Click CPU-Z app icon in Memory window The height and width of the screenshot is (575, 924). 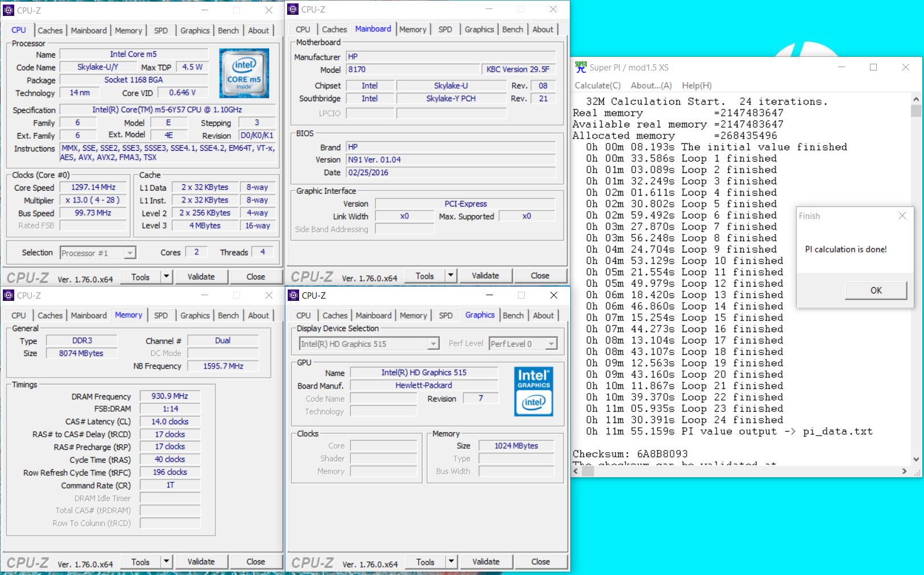pos(9,295)
